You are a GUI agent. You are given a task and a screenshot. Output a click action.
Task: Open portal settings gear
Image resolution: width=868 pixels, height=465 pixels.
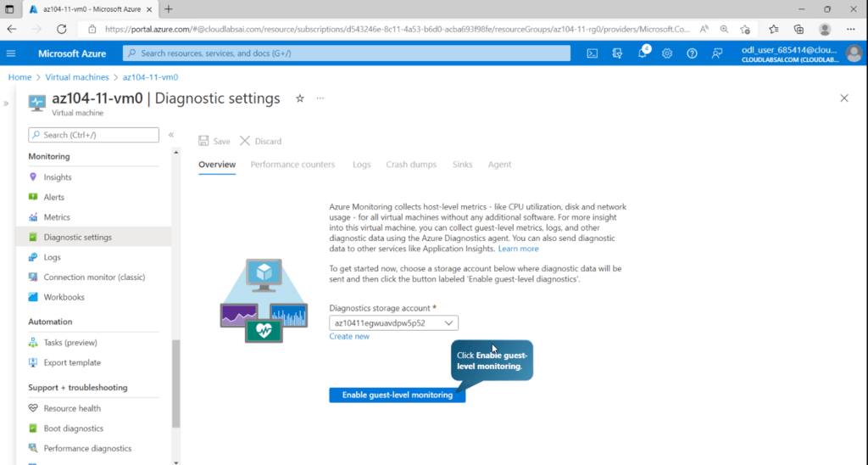tap(667, 53)
